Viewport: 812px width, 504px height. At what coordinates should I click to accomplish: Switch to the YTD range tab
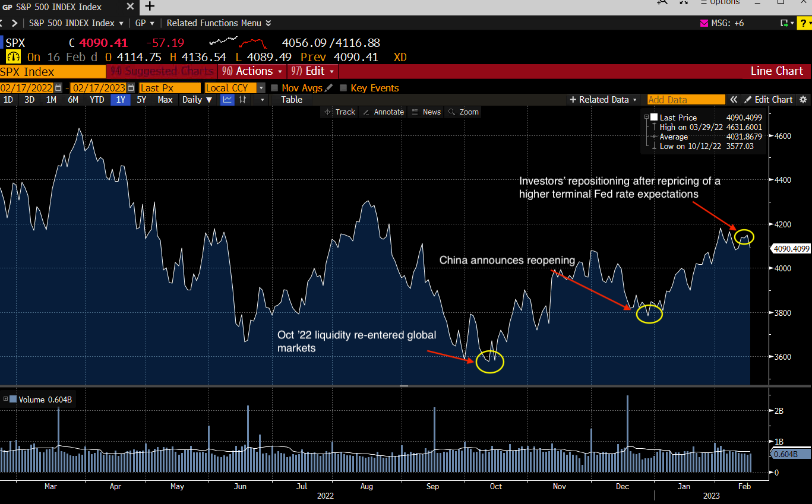coord(96,99)
